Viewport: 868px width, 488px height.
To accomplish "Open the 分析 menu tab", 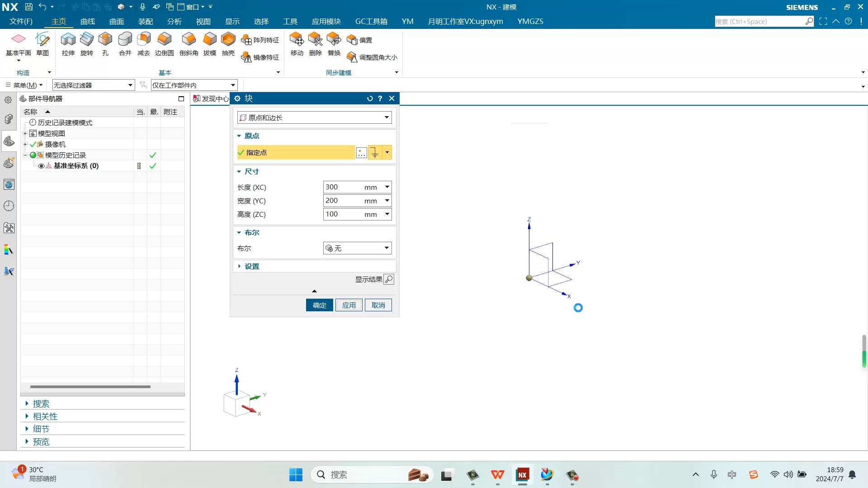I will coord(174,21).
